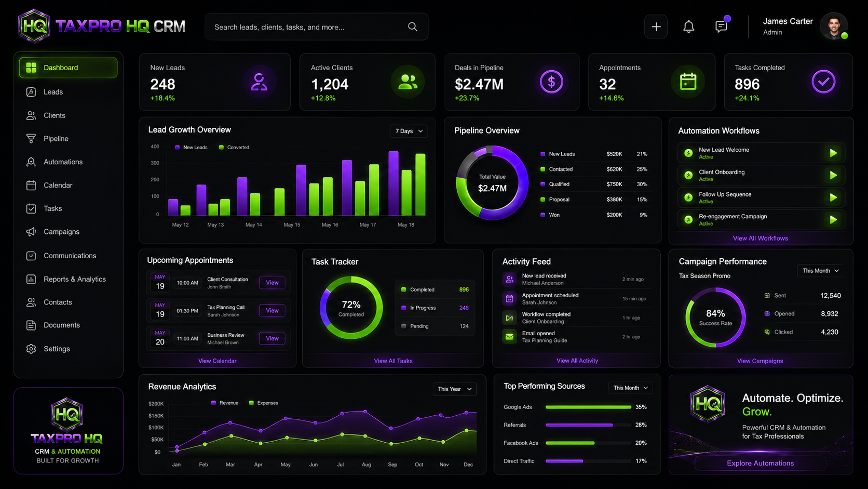The width and height of the screenshot is (868, 489).
Task: Click the Appointments calendar icon
Action: point(688,82)
